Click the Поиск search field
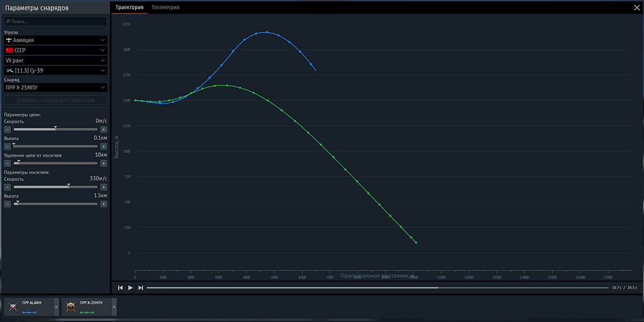This screenshot has height=322, width=644. (55, 21)
